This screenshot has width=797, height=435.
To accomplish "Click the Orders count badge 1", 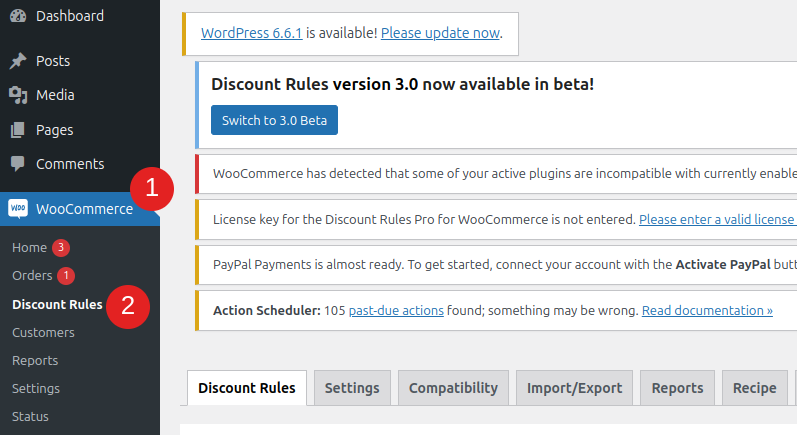I will click(66, 275).
